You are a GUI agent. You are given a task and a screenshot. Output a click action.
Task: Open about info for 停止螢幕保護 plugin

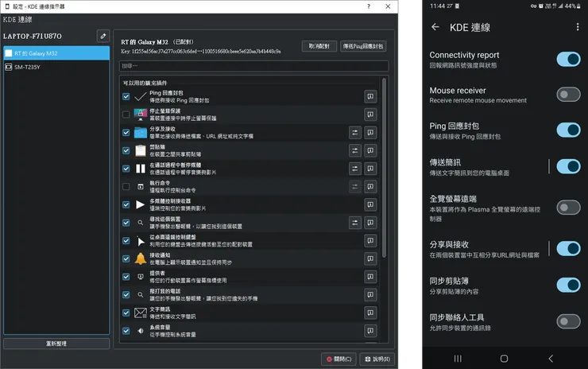point(370,115)
